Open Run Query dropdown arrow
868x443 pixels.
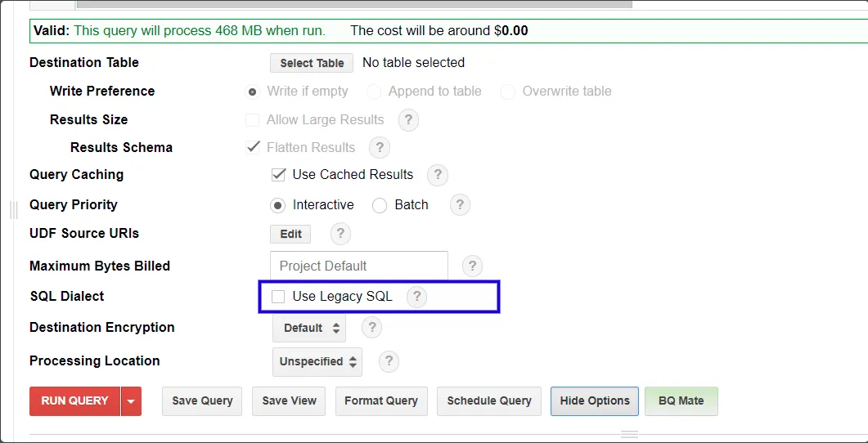[x=131, y=401]
